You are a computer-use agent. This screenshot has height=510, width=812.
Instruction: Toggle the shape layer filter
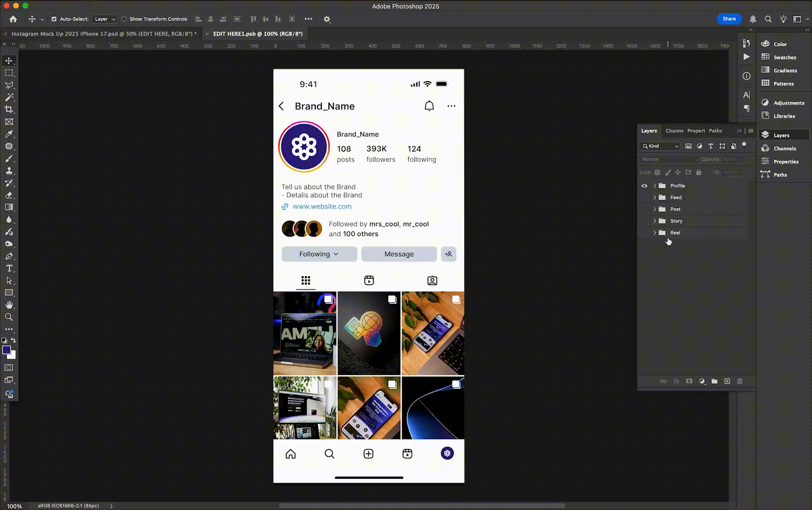(x=722, y=146)
